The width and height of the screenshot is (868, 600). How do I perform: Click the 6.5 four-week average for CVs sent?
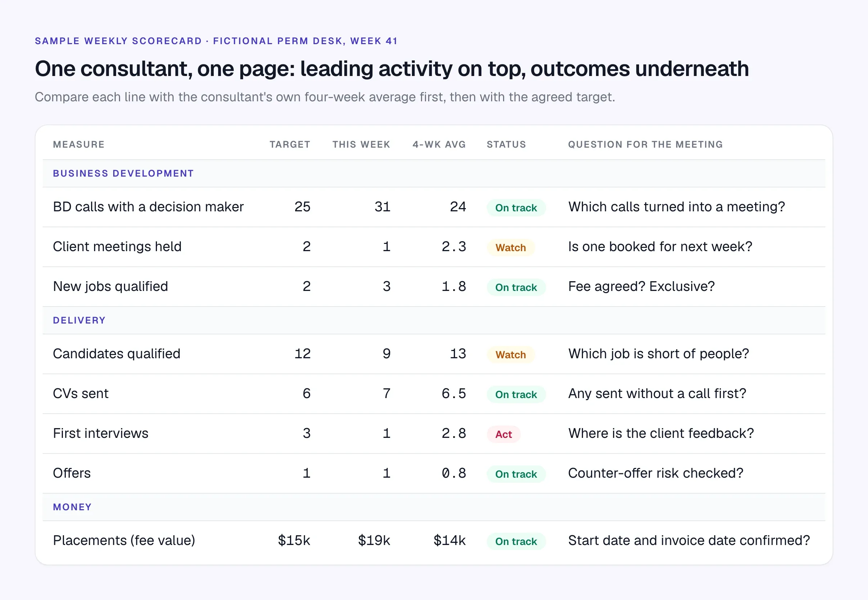click(454, 394)
